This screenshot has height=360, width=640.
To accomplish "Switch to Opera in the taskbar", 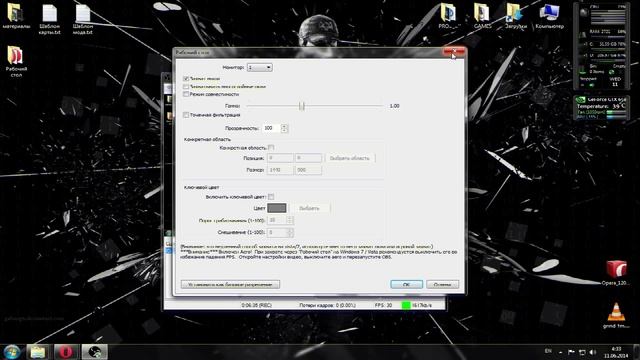I will pyautogui.click(x=66, y=352).
